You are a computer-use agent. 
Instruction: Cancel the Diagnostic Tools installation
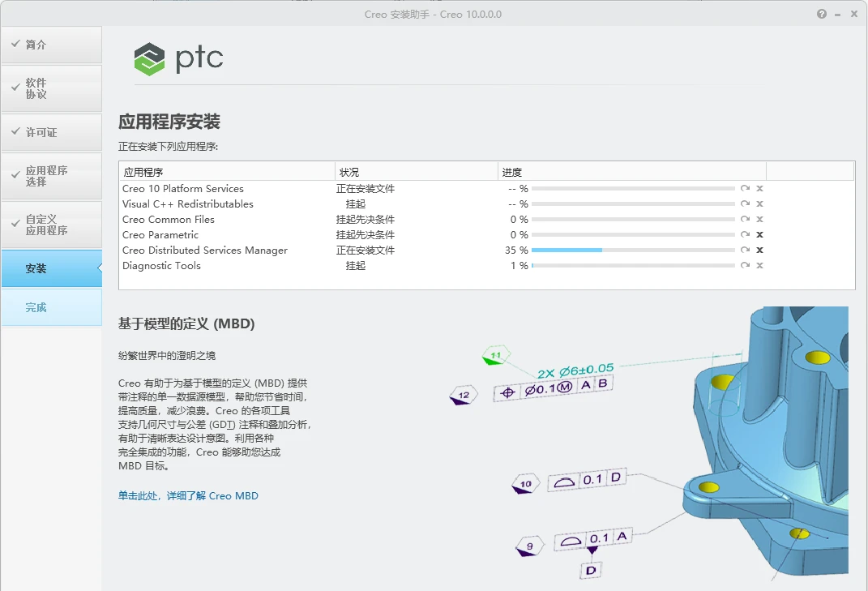pyautogui.click(x=759, y=265)
